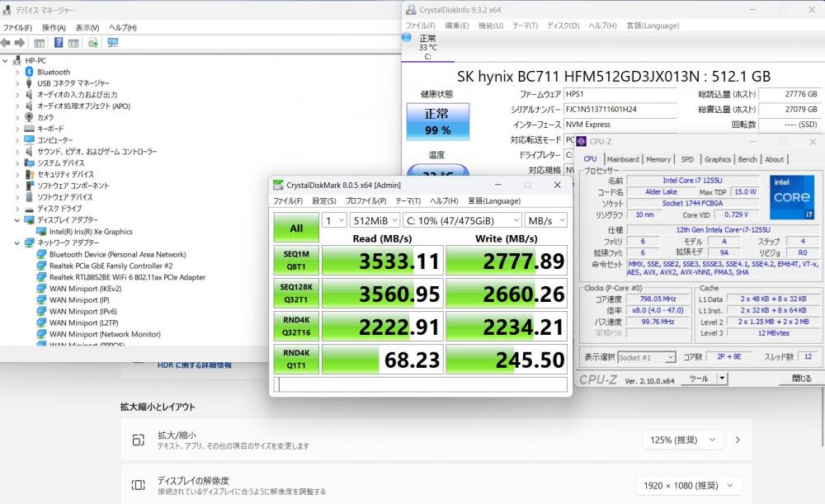This screenshot has height=504, width=825.
Task: Collapse the ネットワーク アダプター node
Action: point(16,243)
